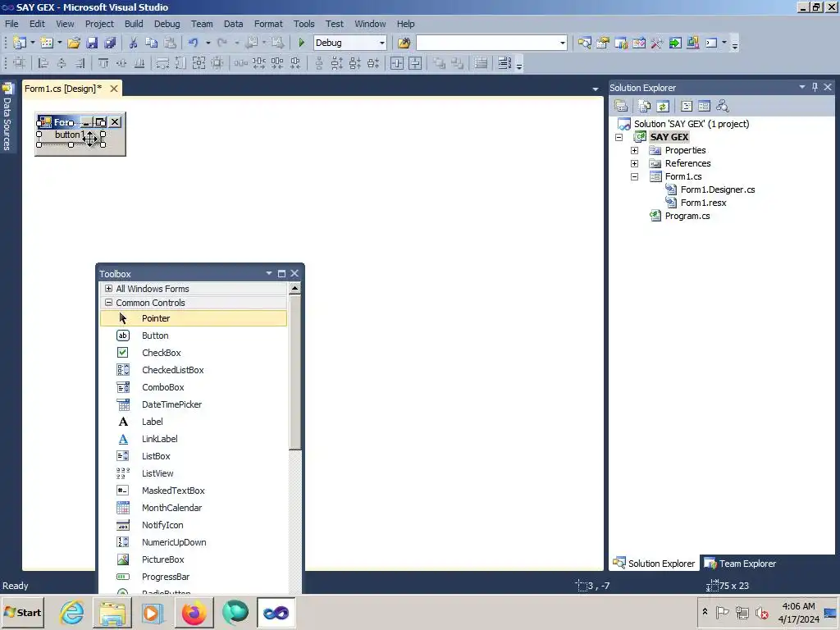Expand the All Windows Forms toolbox group
Screen dimensions: 840x630
click(109, 288)
